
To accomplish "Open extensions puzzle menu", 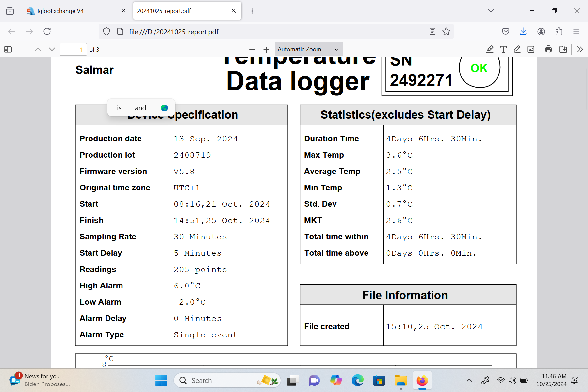I will pyautogui.click(x=559, y=31).
